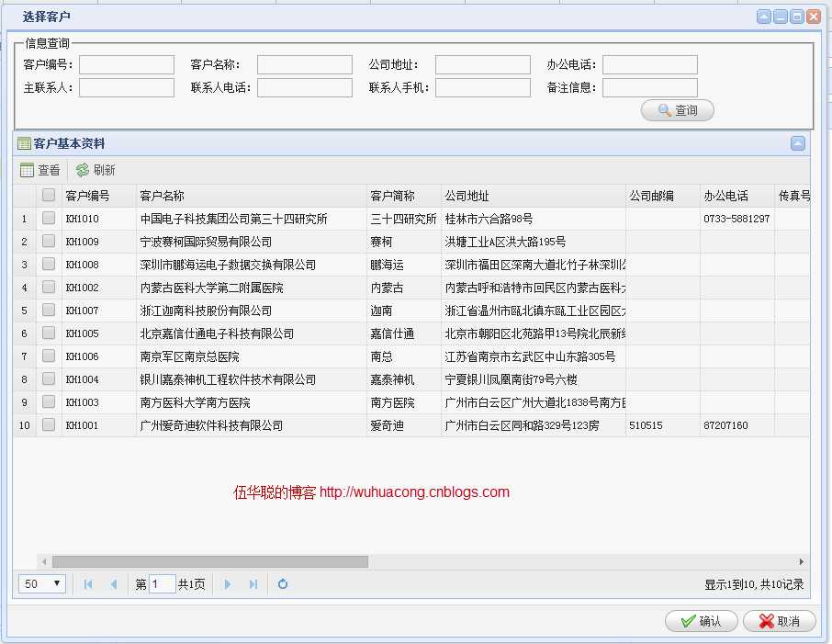The image size is (832, 644).
Task: Click the 主联系人 input field
Action: point(127,87)
